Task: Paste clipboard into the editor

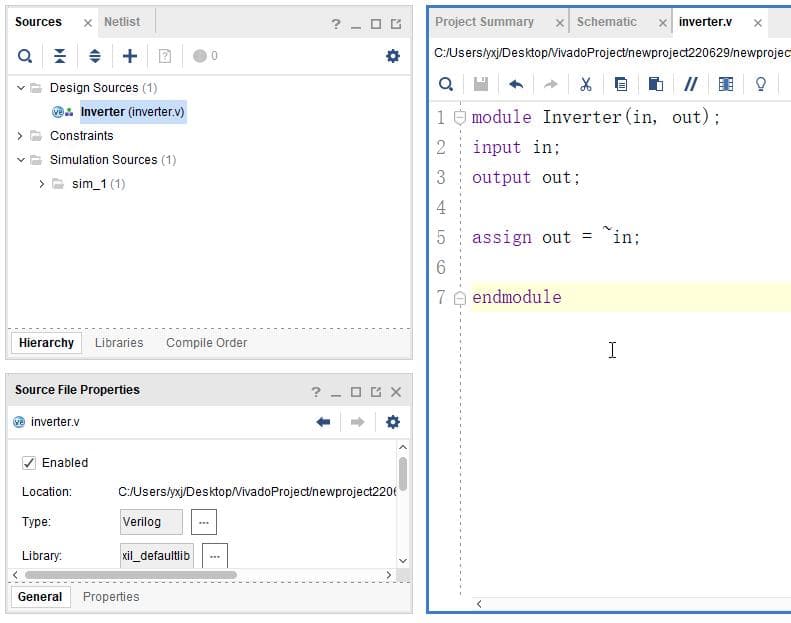Action: (655, 84)
